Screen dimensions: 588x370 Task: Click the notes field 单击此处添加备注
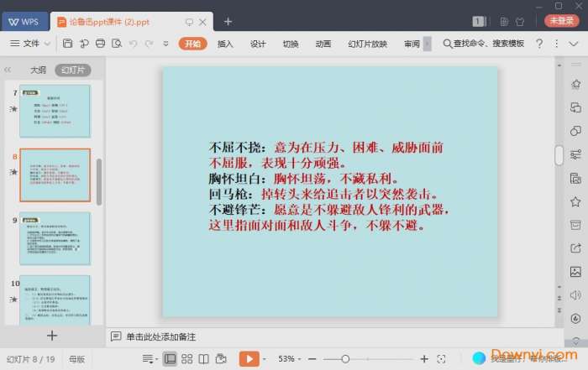click(161, 336)
